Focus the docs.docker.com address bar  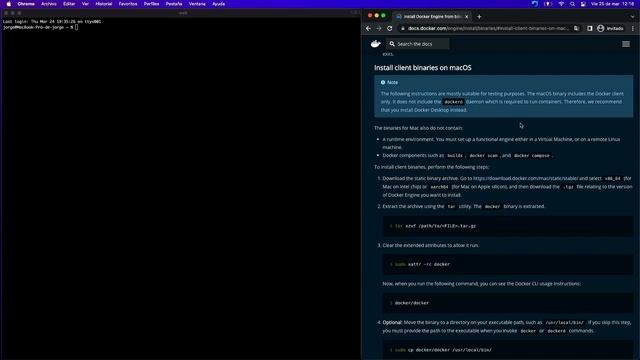coord(488,28)
